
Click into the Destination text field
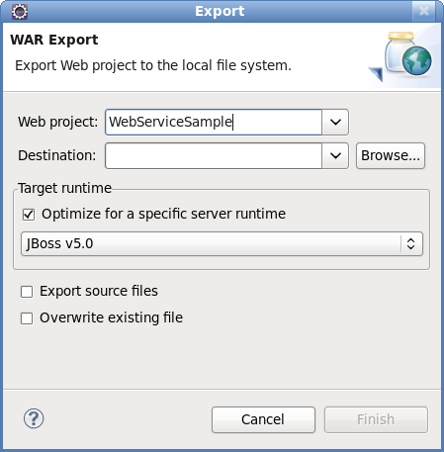tap(213, 156)
